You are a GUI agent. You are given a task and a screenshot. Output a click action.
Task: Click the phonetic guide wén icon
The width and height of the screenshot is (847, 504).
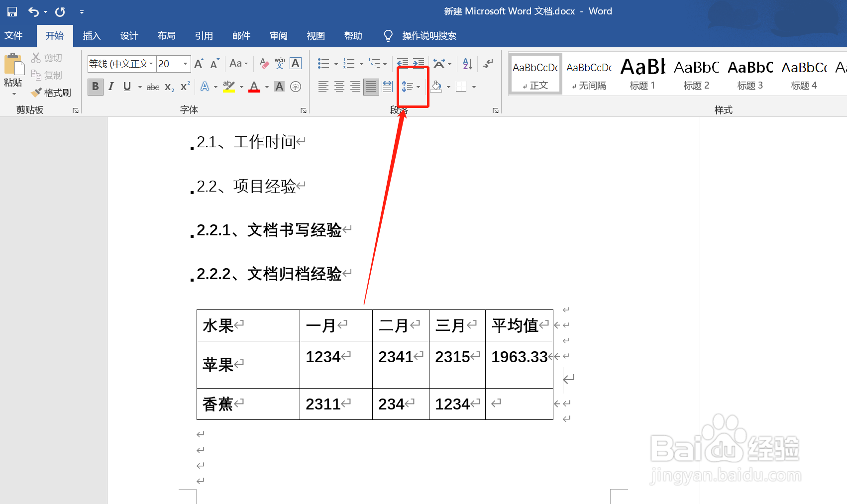[x=280, y=64]
